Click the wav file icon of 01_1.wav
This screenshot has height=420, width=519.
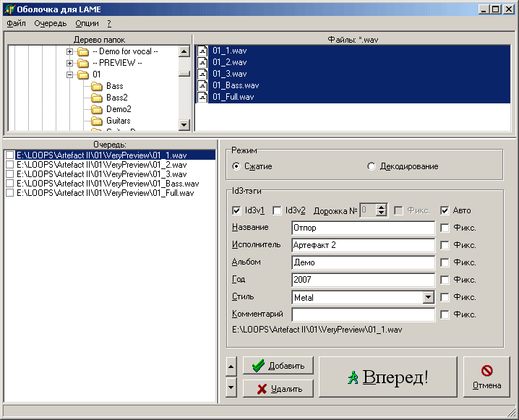(x=202, y=51)
